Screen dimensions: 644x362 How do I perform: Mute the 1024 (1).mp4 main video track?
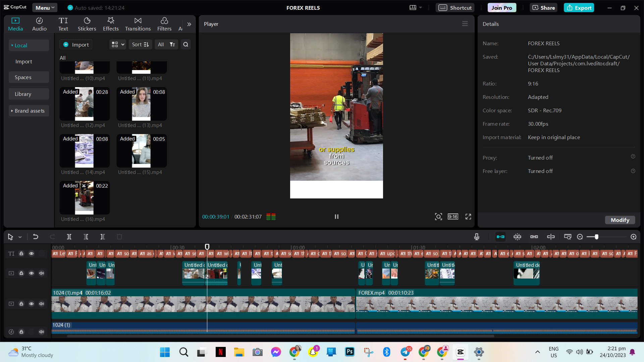click(41, 304)
